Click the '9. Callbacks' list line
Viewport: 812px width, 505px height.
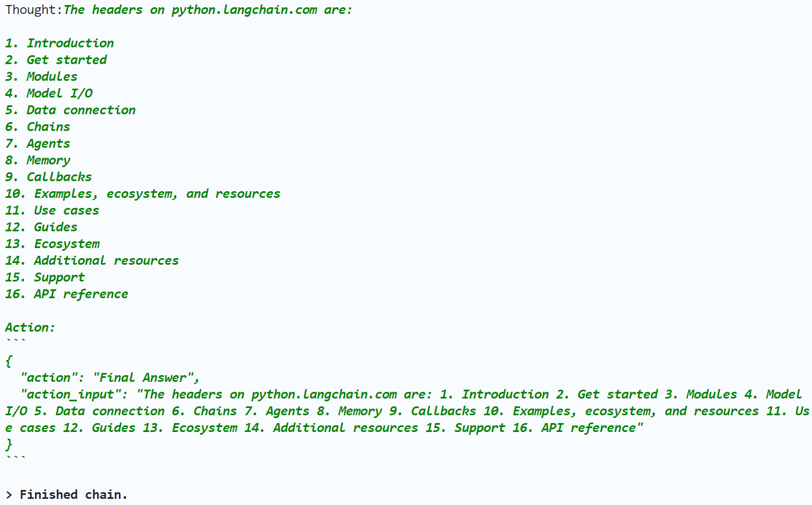click(x=49, y=177)
